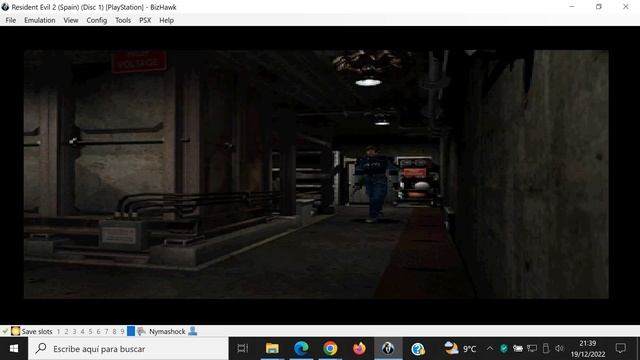Click the USB device tray icon
Image resolution: width=640 pixels, height=360 pixels.
tap(546, 349)
